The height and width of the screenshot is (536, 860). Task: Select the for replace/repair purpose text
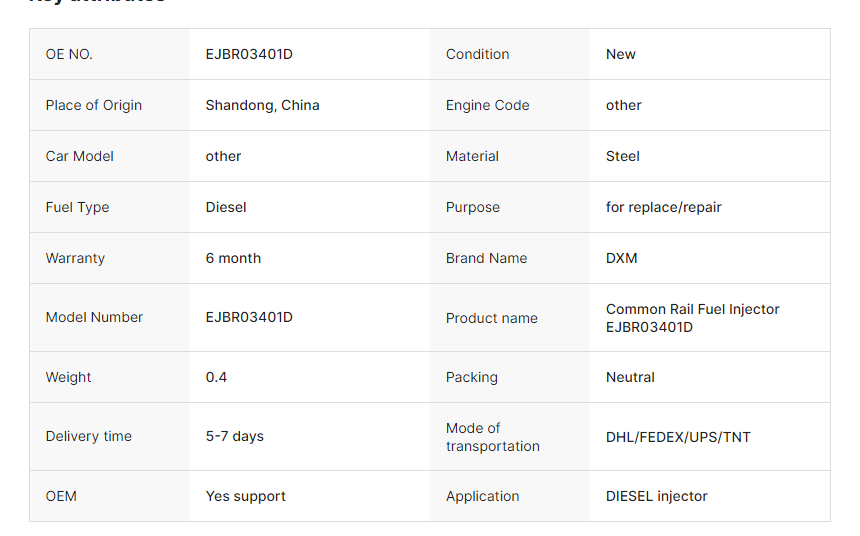pyautogui.click(x=663, y=207)
